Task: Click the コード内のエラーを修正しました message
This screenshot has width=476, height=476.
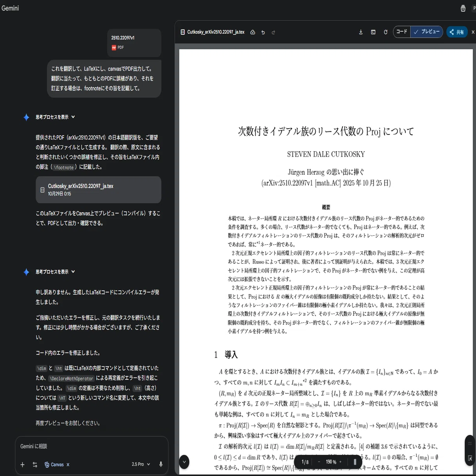Action: click(x=68, y=353)
